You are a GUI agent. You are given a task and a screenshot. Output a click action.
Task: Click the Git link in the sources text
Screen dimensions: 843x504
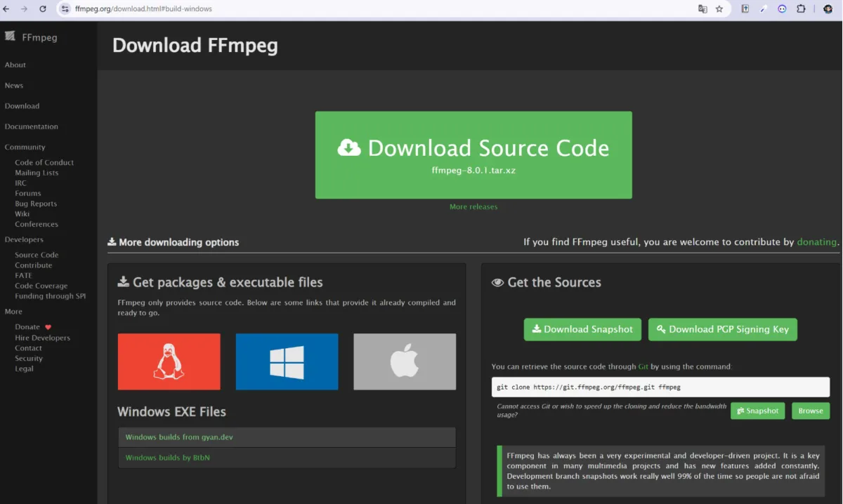coord(643,366)
